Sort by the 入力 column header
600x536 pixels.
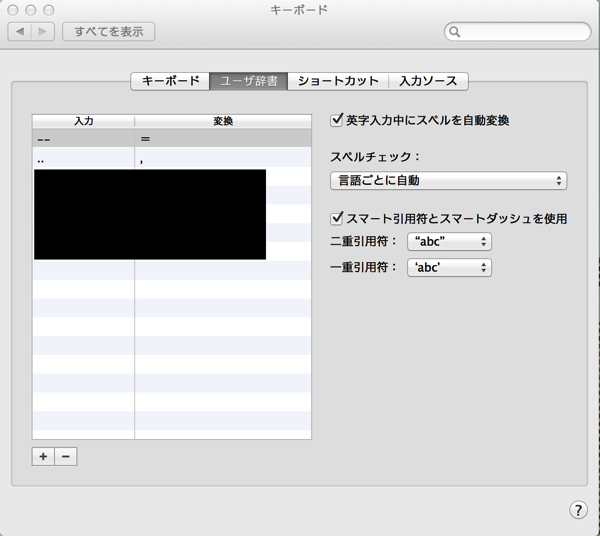click(83, 121)
